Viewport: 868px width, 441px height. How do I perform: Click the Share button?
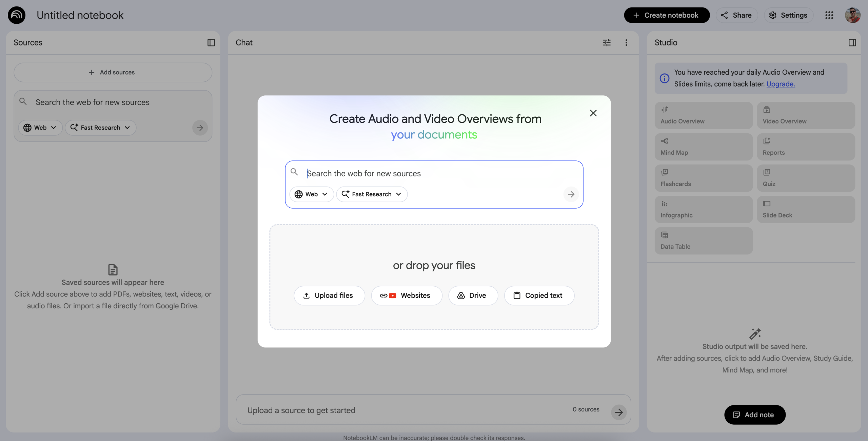(736, 15)
